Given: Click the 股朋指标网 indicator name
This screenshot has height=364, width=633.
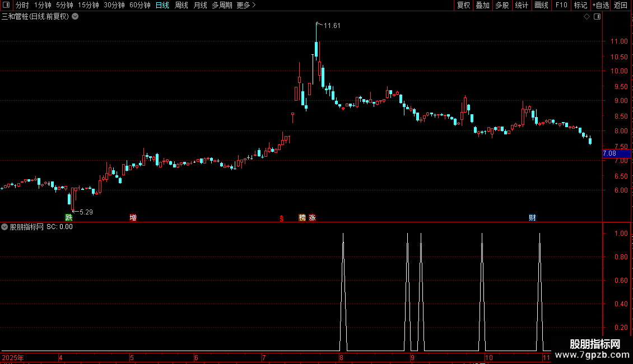Looking at the screenshot, I should (x=27, y=227).
